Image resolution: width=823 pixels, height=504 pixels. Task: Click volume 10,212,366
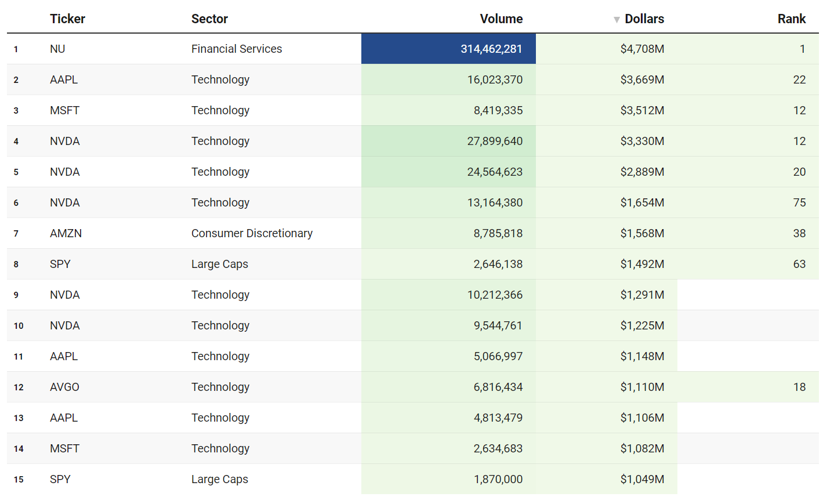click(495, 295)
